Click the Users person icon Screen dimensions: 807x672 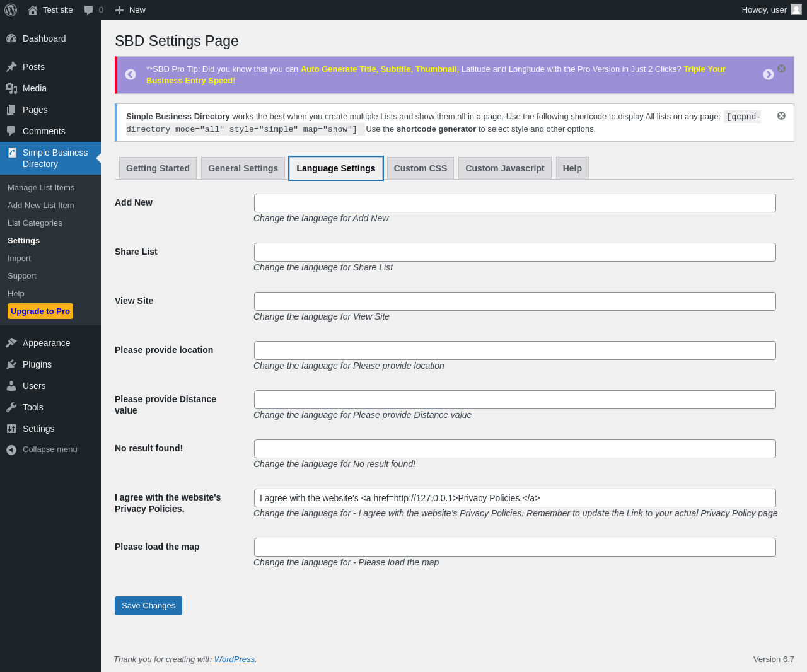pos(11,386)
